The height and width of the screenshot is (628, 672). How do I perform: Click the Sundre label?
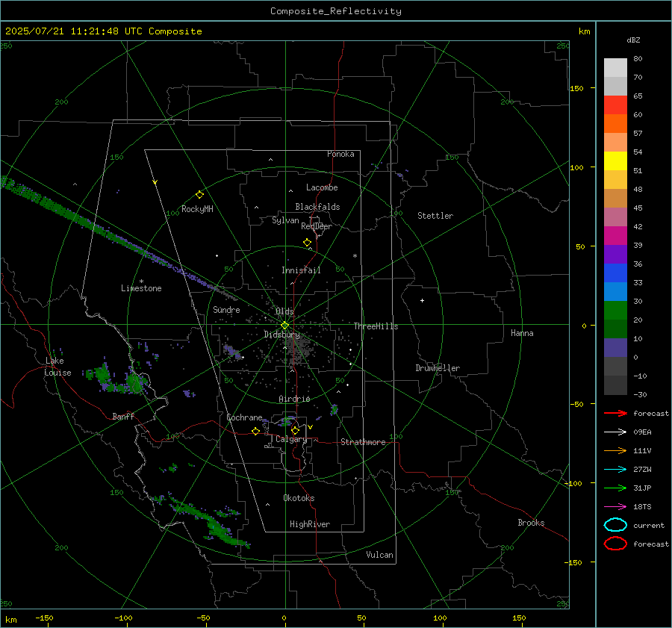(226, 309)
